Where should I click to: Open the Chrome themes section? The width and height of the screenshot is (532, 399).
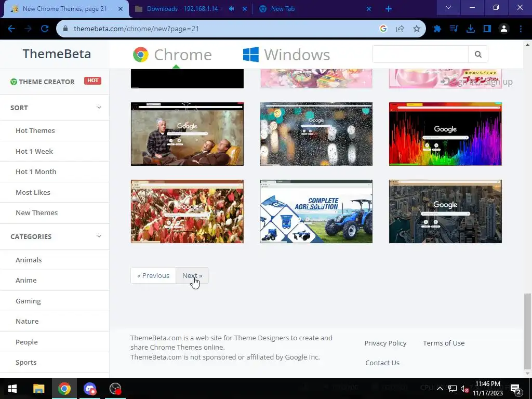coord(172,55)
